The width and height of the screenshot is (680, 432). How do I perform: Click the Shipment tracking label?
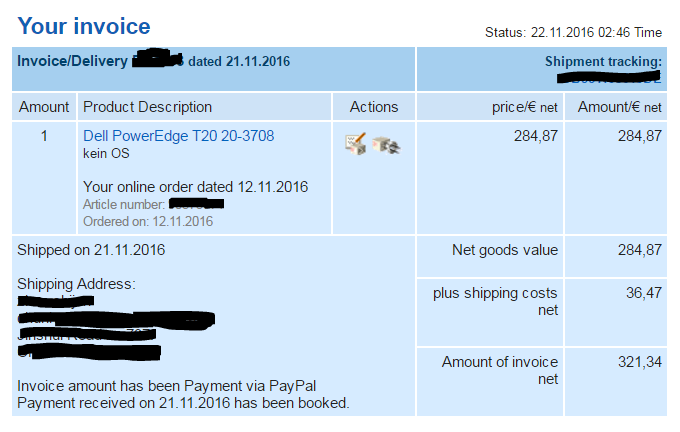tap(603, 62)
